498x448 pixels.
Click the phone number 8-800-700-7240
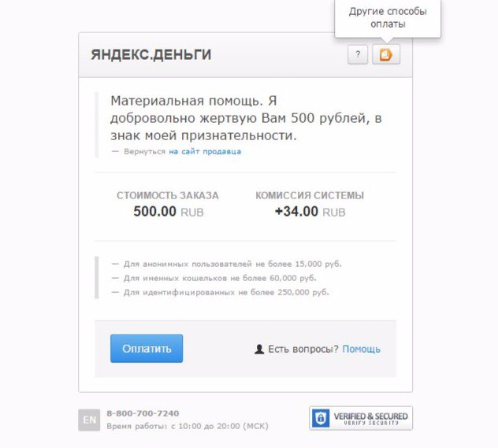(x=143, y=413)
